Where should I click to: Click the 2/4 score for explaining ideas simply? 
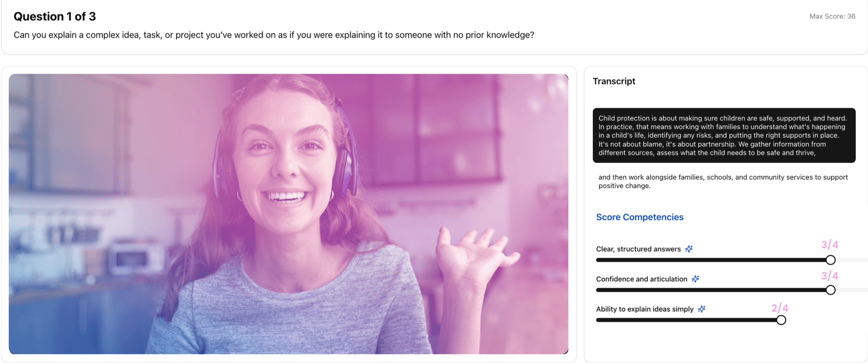(x=779, y=308)
